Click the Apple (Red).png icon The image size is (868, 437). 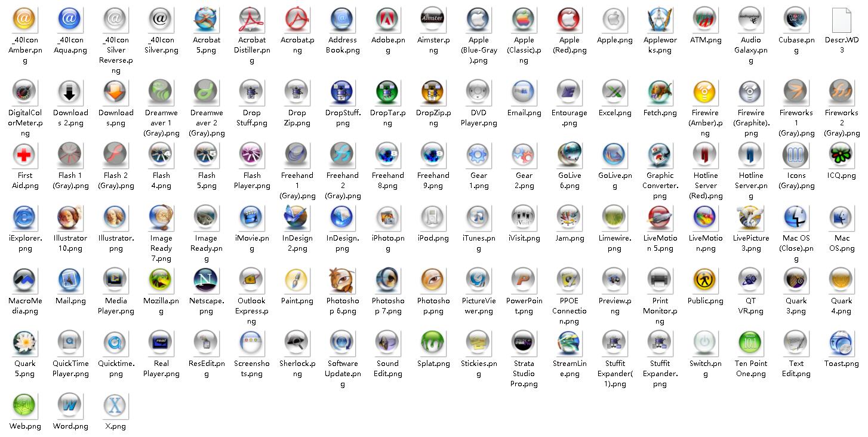(569, 19)
